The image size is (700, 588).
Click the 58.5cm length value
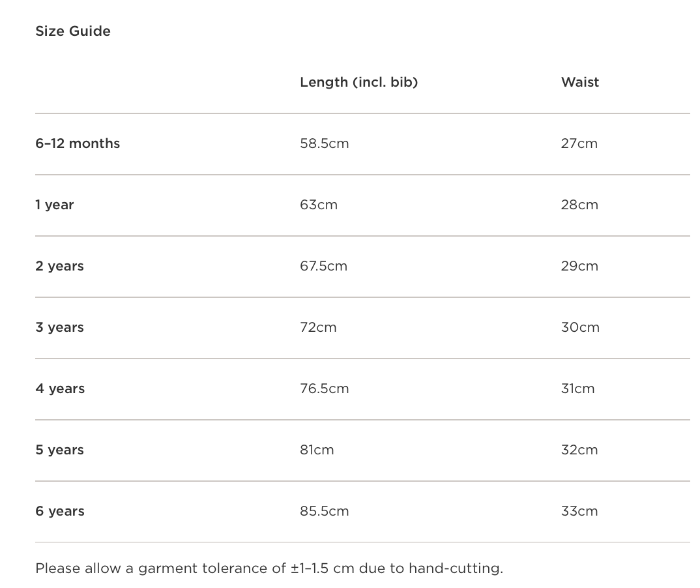pyautogui.click(x=324, y=143)
